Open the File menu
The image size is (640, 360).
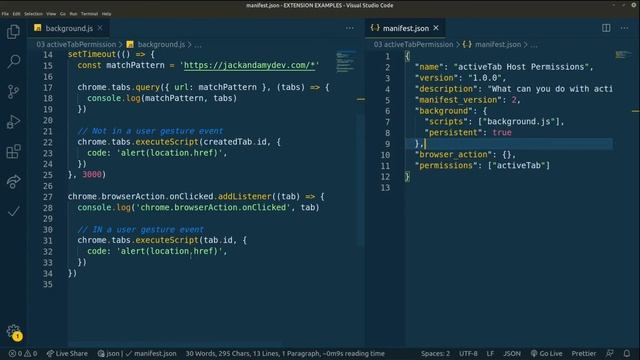[5, 14]
